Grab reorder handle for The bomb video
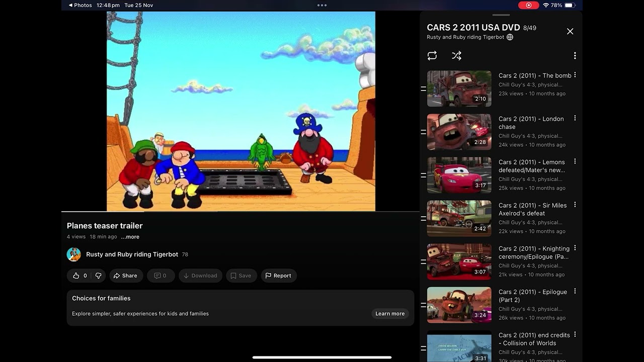The height and width of the screenshot is (362, 644). tap(423, 88)
